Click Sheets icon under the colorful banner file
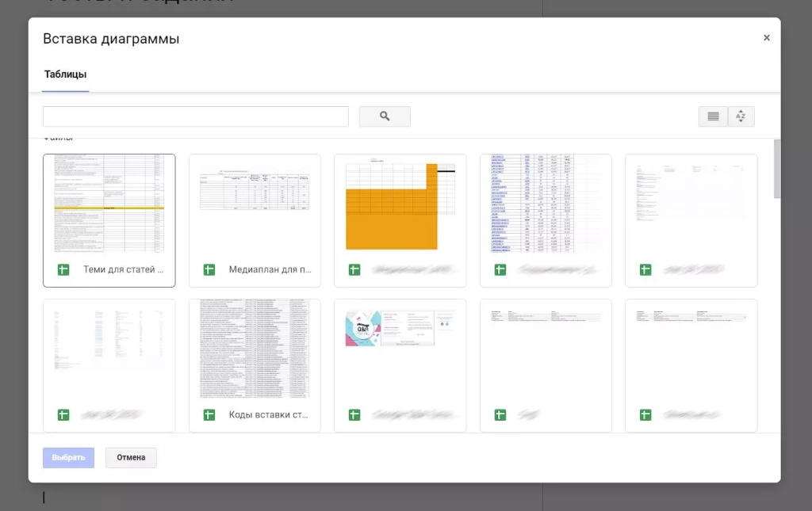 (x=354, y=414)
